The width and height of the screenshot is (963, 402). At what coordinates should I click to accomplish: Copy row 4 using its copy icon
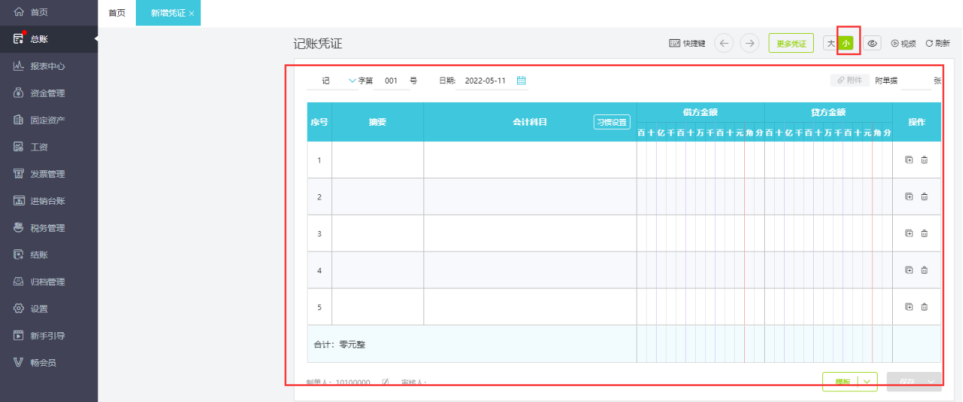909,270
